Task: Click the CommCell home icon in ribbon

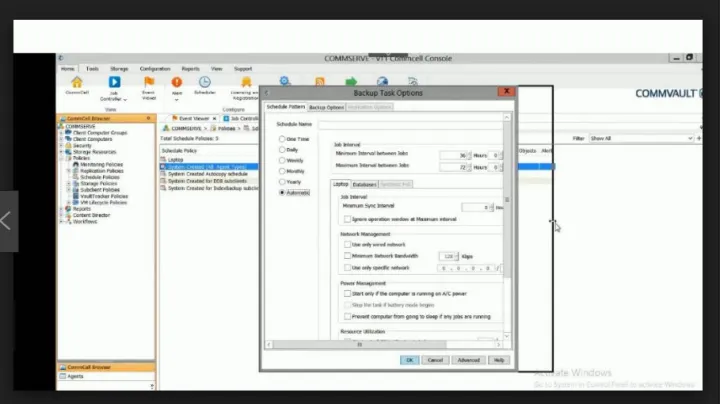Action: 77,83
